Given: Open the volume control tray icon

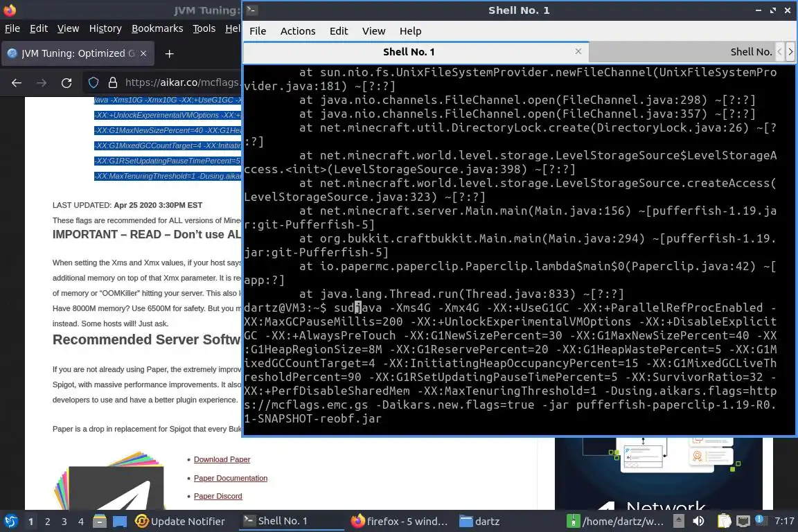Looking at the screenshot, I should [699, 521].
